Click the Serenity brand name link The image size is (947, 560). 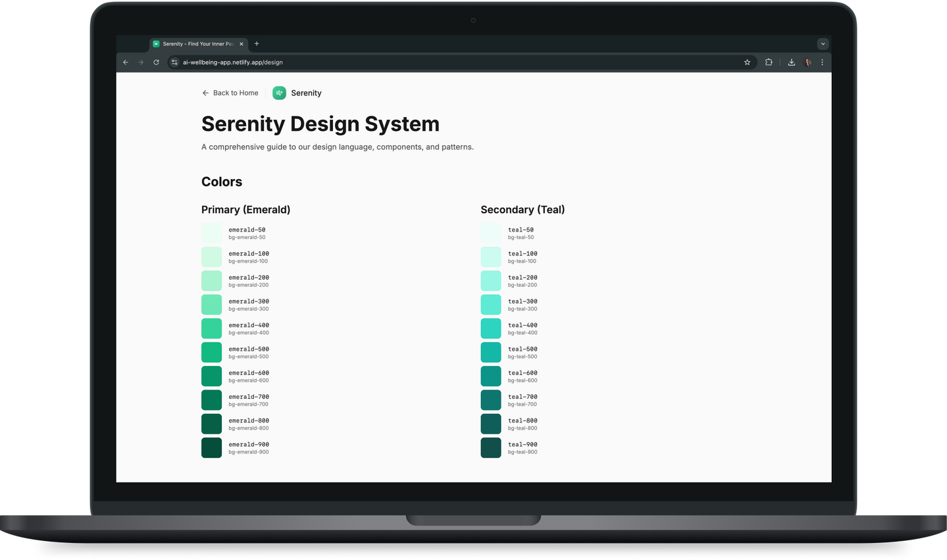pyautogui.click(x=306, y=93)
